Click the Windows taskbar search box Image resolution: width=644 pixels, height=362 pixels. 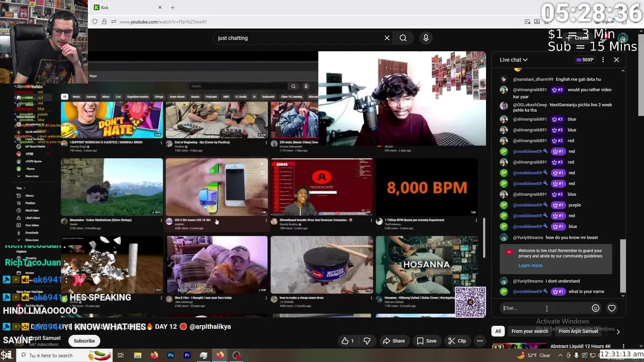pos(64,355)
